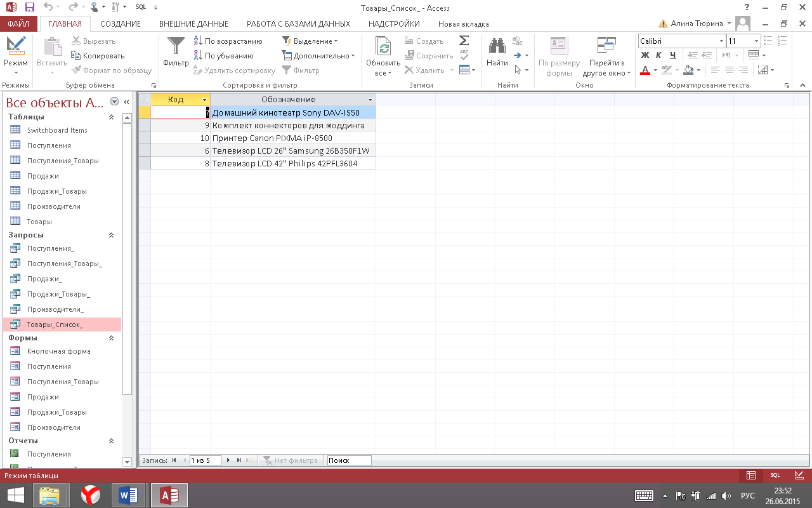Open the font size 11 dropdown
Image resolution: width=812 pixels, height=508 pixels.
click(x=757, y=41)
